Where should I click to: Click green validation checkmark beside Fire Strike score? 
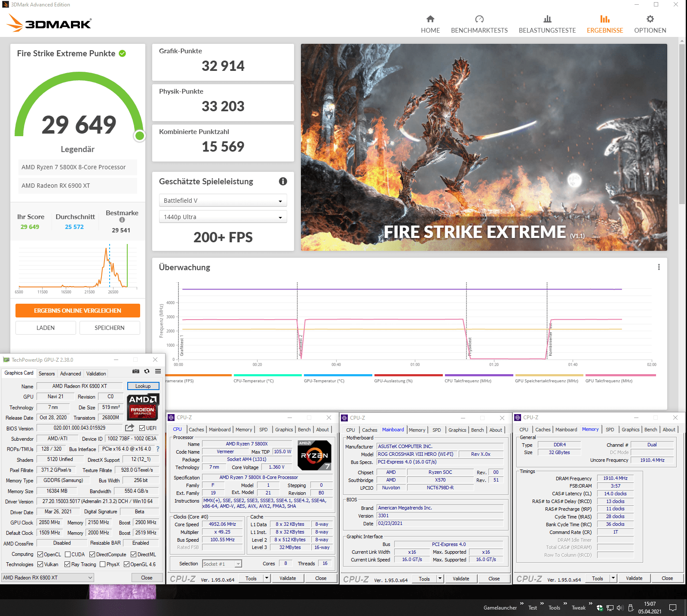123,53
